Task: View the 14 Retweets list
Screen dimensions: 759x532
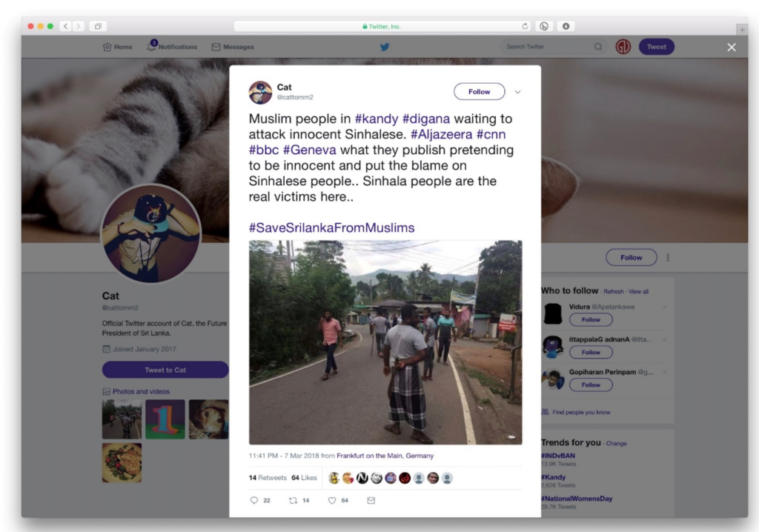Action: coord(268,478)
